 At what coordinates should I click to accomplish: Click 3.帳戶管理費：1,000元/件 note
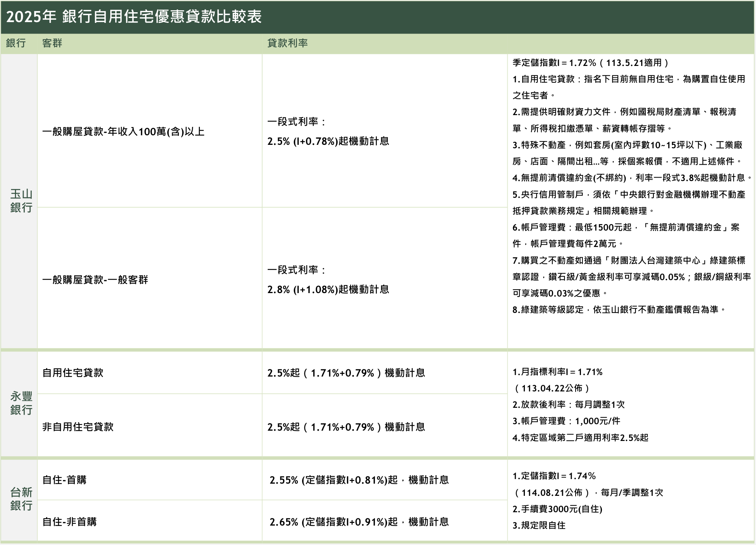click(566, 421)
